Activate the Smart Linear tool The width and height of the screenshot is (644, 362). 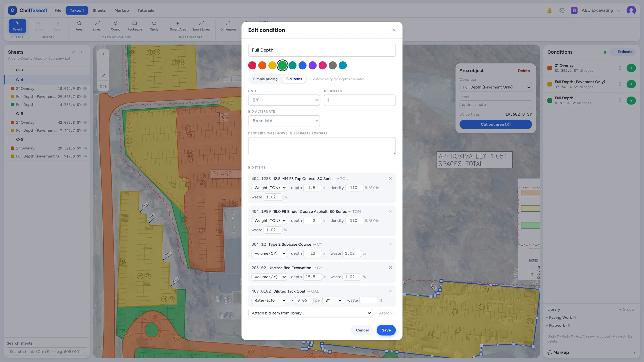[x=202, y=26]
